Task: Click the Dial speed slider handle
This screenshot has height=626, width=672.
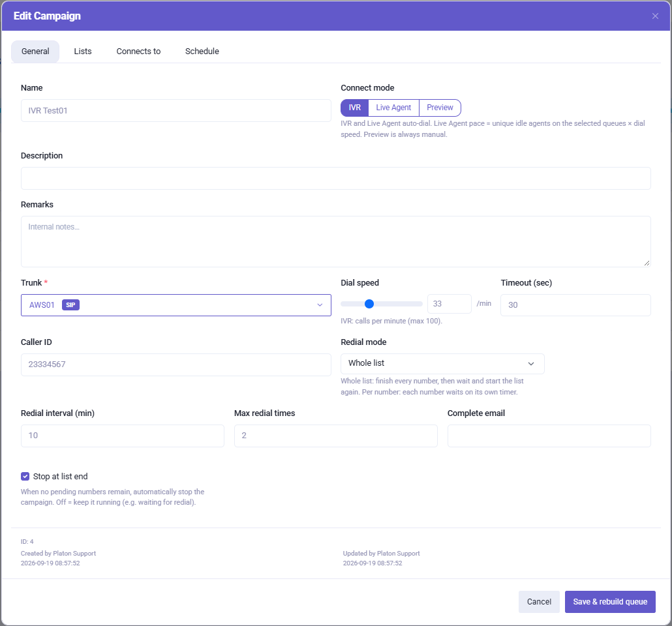Action: (x=369, y=304)
